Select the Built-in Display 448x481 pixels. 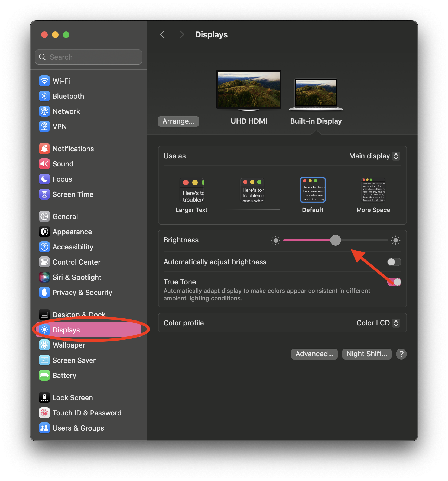(x=316, y=94)
